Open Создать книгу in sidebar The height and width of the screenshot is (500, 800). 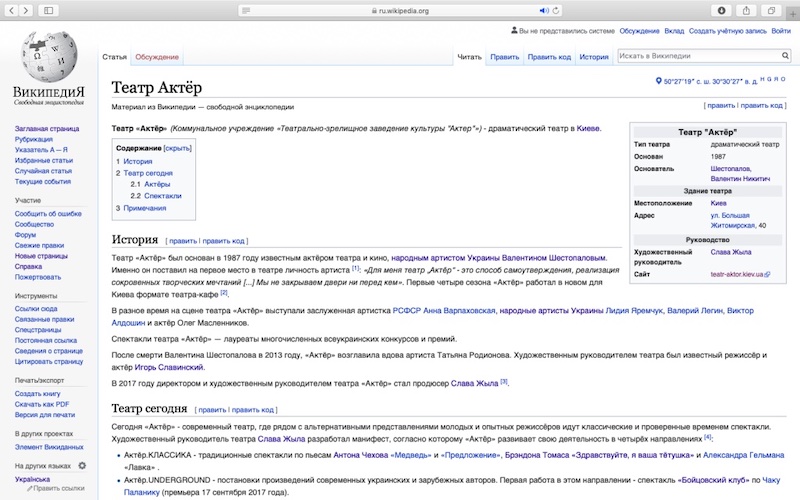pos(38,394)
